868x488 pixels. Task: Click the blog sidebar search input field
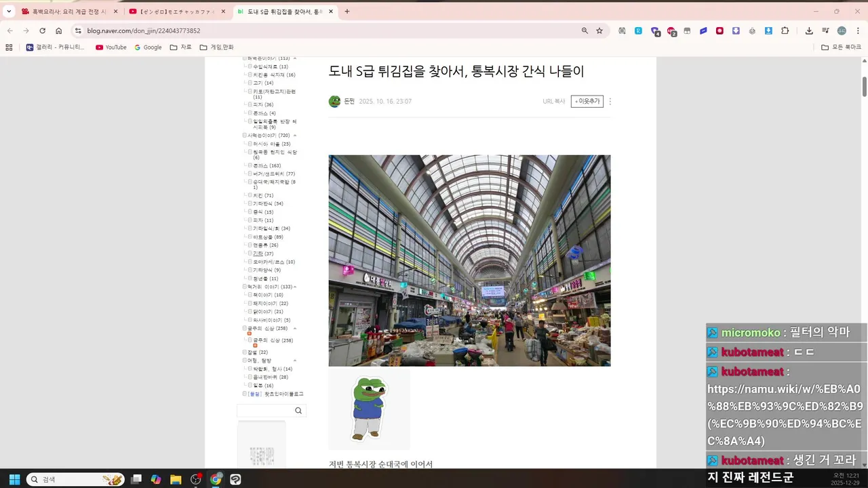point(264,411)
